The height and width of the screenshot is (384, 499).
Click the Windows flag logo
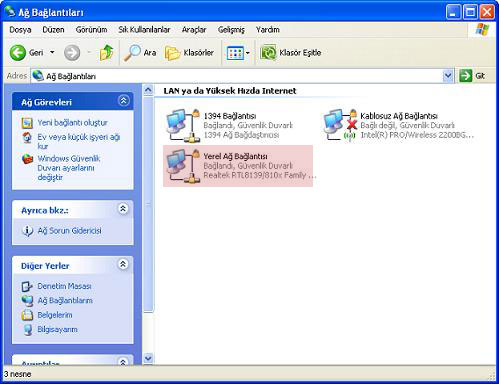click(x=482, y=30)
